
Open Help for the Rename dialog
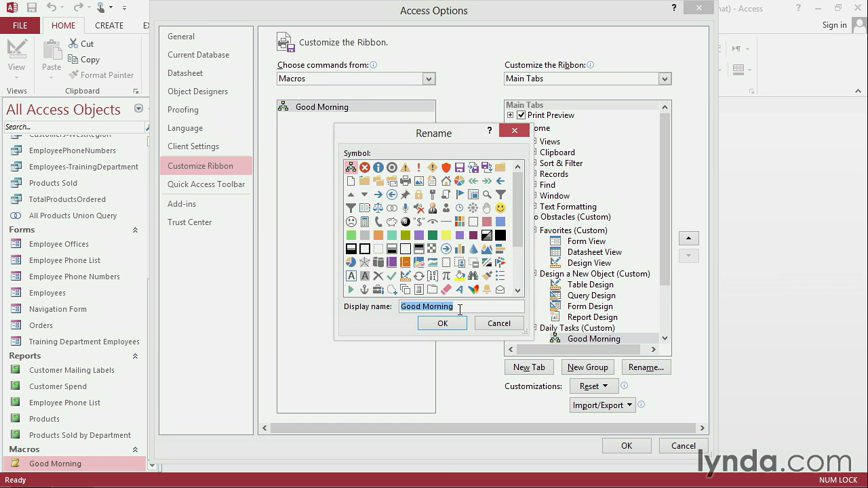coord(489,131)
